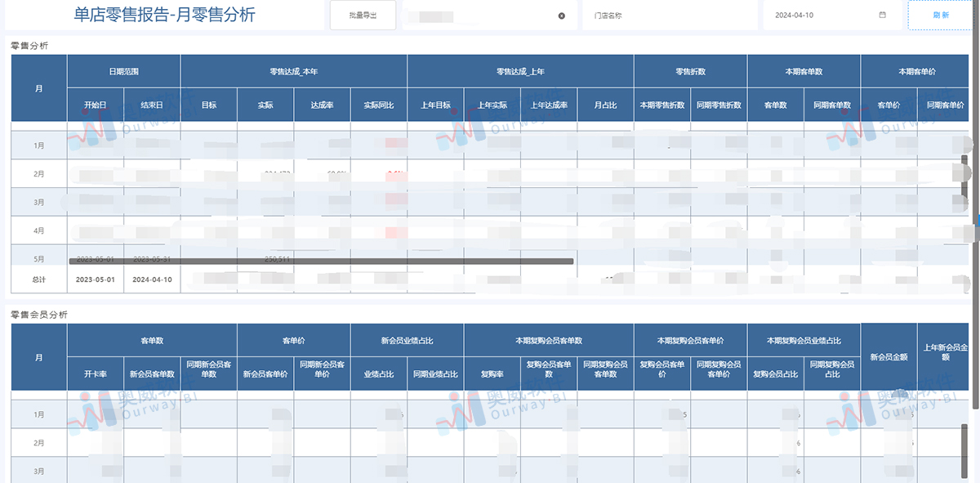Select the 零售达成_本年 group header

point(294,72)
